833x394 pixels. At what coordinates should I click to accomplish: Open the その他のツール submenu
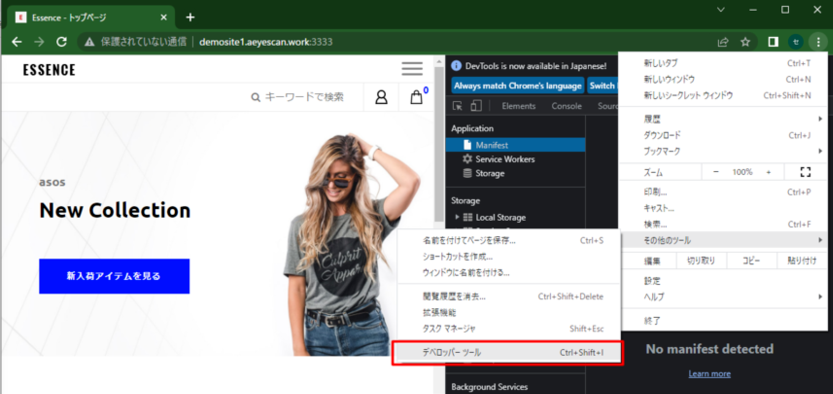(x=723, y=241)
